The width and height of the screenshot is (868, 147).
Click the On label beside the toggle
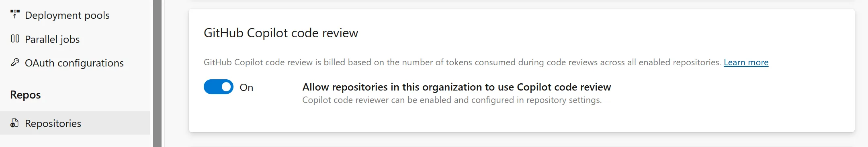(x=246, y=87)
